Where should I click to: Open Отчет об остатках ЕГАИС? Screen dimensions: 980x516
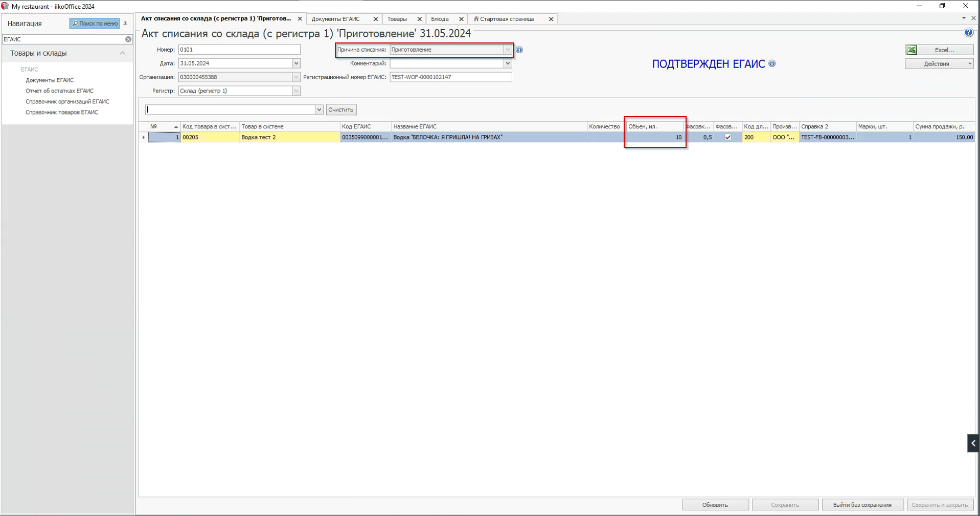click(x=59, y=91)
